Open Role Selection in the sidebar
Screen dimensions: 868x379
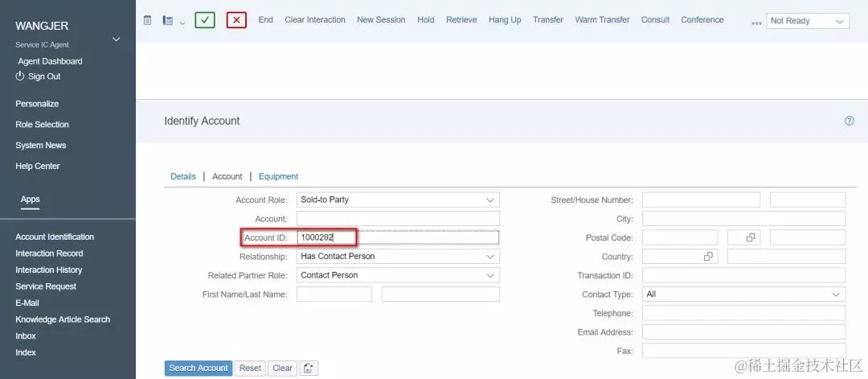click(x=42, y=125)
